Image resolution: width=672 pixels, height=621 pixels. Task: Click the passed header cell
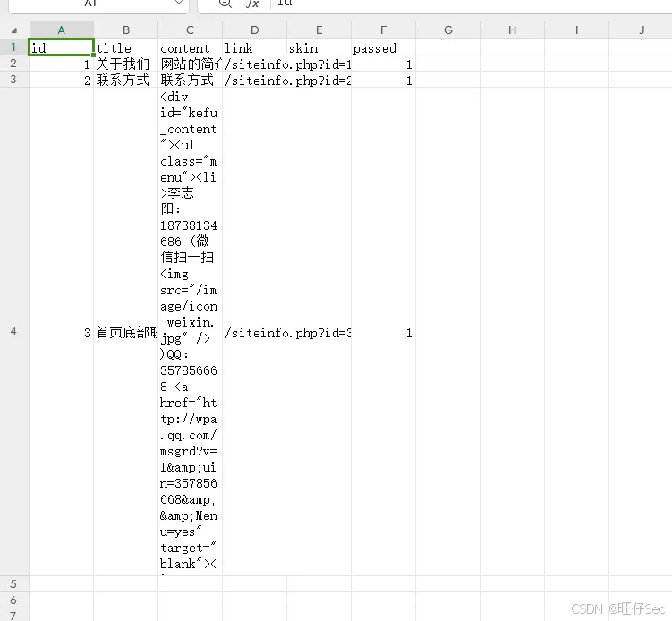point(383,47)
